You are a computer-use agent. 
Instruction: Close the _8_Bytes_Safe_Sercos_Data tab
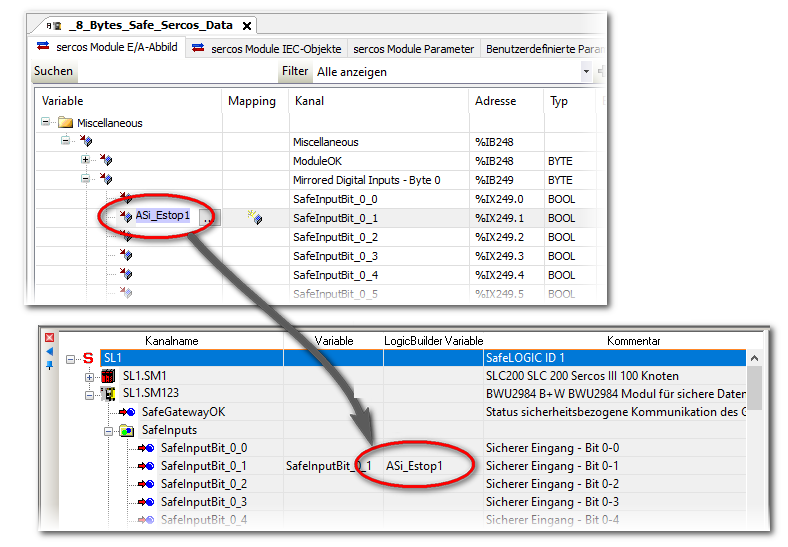point(247,25)
